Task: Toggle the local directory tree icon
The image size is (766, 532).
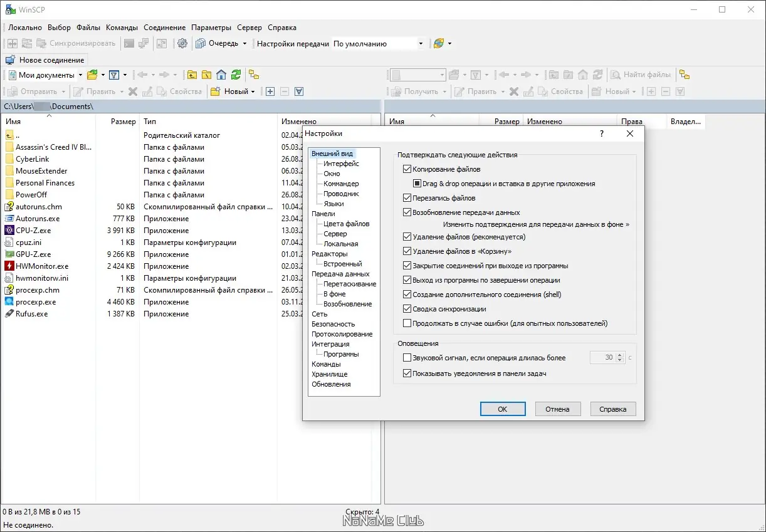Action: [x=254, y=75]
